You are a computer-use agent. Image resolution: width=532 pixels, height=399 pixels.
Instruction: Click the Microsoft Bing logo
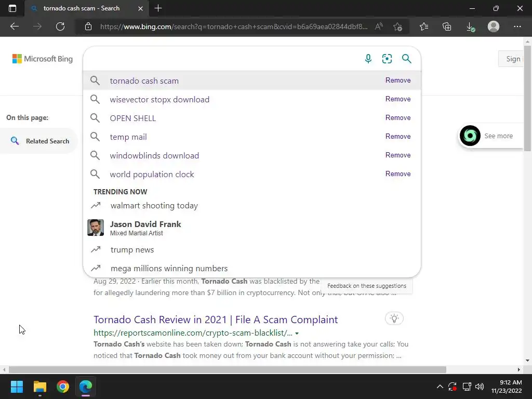click(43, 59)
